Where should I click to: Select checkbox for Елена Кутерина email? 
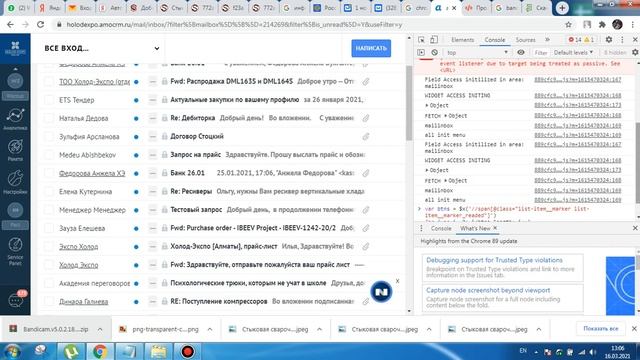[49, 191]
